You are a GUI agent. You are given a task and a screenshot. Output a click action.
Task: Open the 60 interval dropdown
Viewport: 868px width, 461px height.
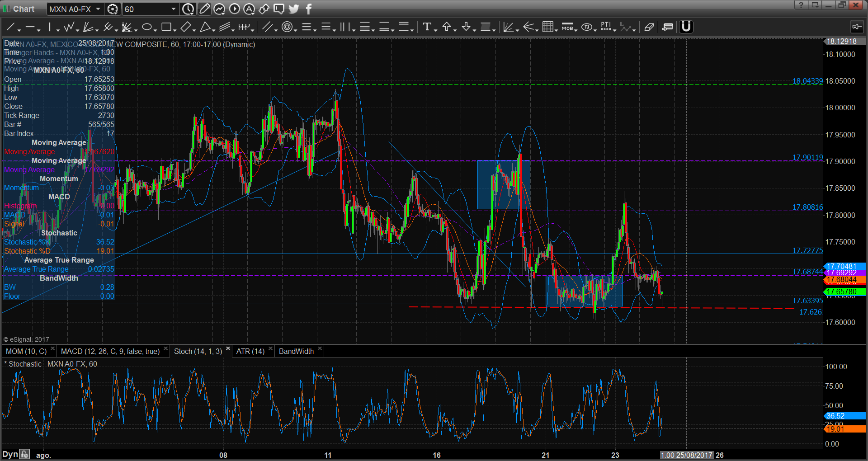pos(173,9)
